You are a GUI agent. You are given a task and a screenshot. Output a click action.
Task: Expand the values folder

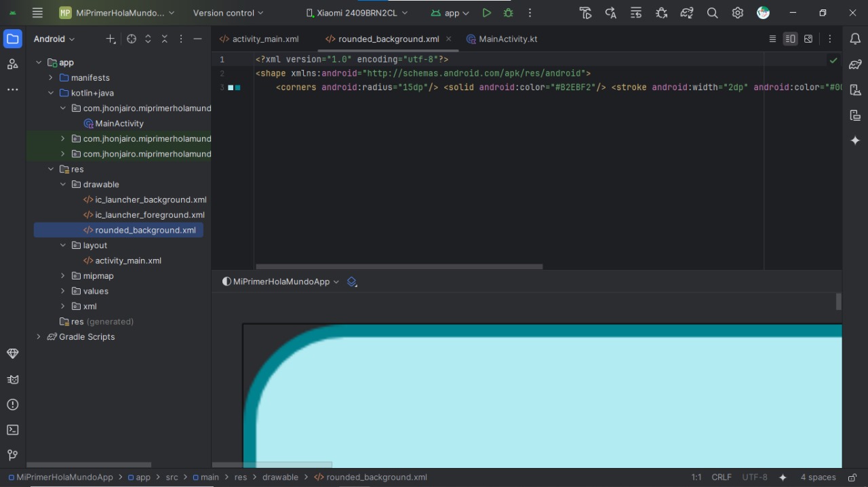(x=63, y=291)
